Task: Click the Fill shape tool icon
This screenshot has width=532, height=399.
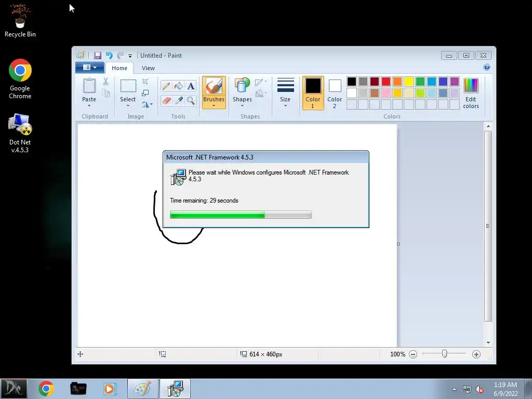Action: click(261, 93)
